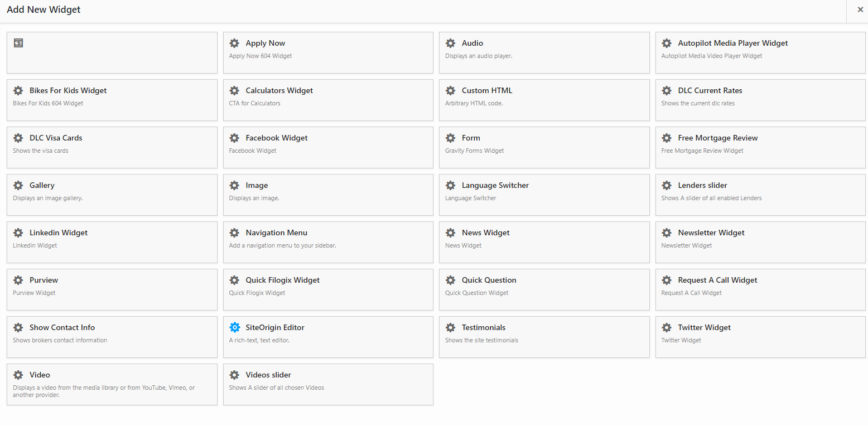Click the Twitter Widget gear icon

667,327
